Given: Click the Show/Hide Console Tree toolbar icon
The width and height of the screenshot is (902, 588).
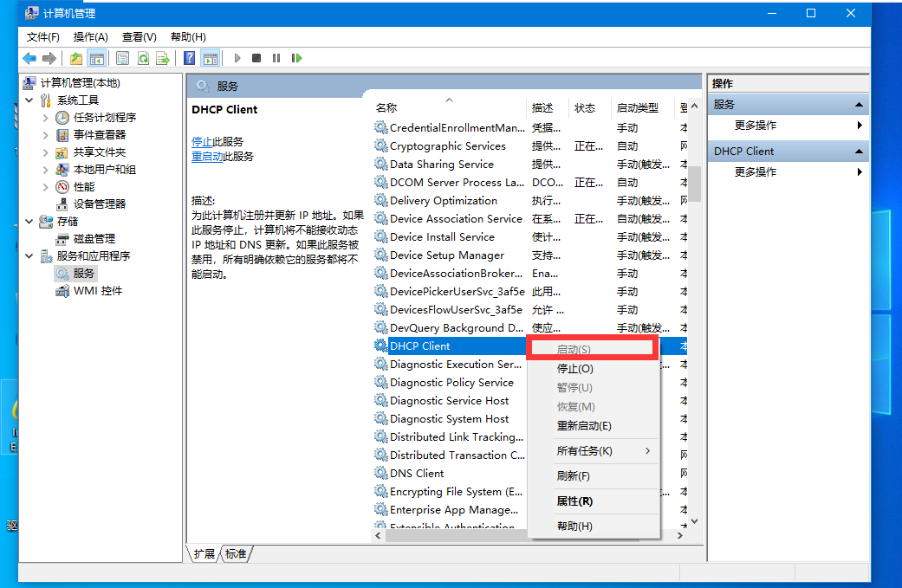Looking at the screenshot, I should point(97,58).
